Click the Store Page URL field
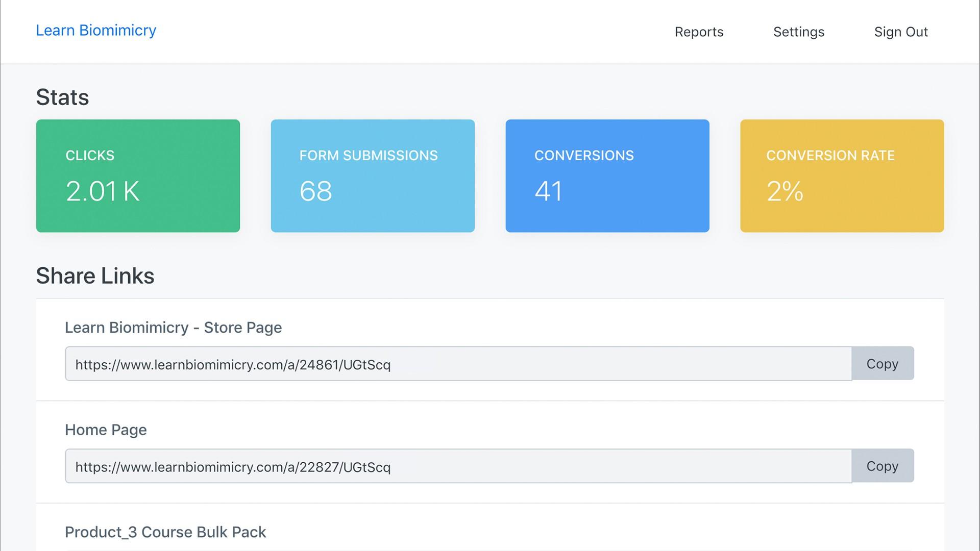 click(x=458, y=364)
